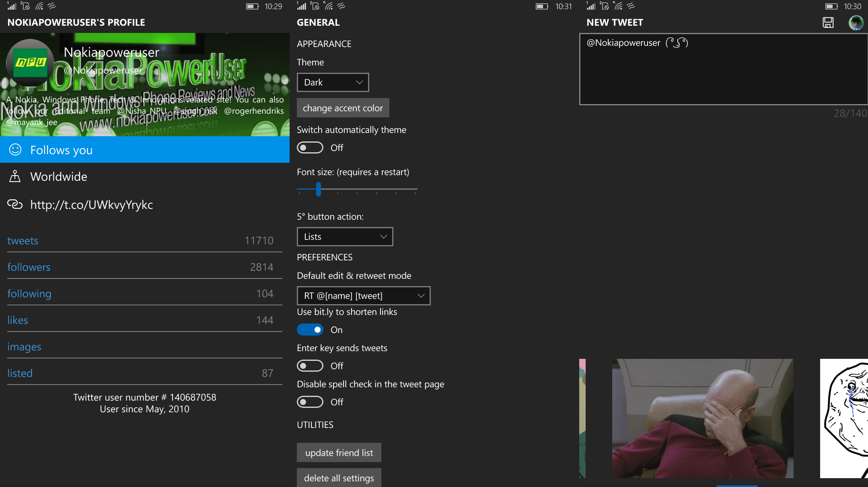Click inside the new tweet text box
The image size is (868, 487).
point(724,69)
